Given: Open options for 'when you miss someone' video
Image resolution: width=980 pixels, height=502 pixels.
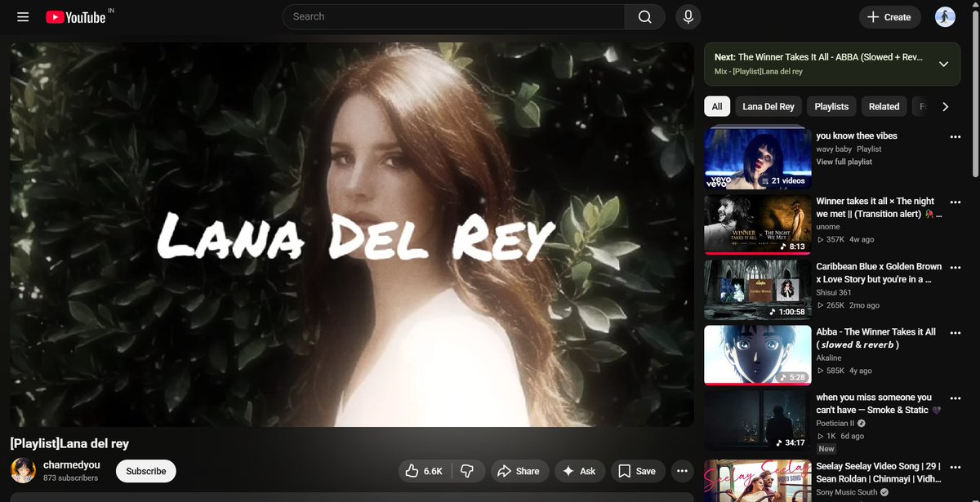Looking at the screenshot, I should pos(955,398).
